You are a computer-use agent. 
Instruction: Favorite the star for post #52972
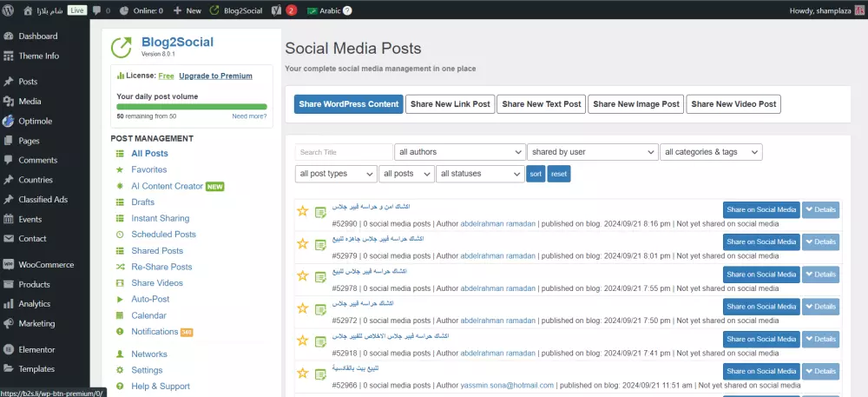[x=302, y=308]
